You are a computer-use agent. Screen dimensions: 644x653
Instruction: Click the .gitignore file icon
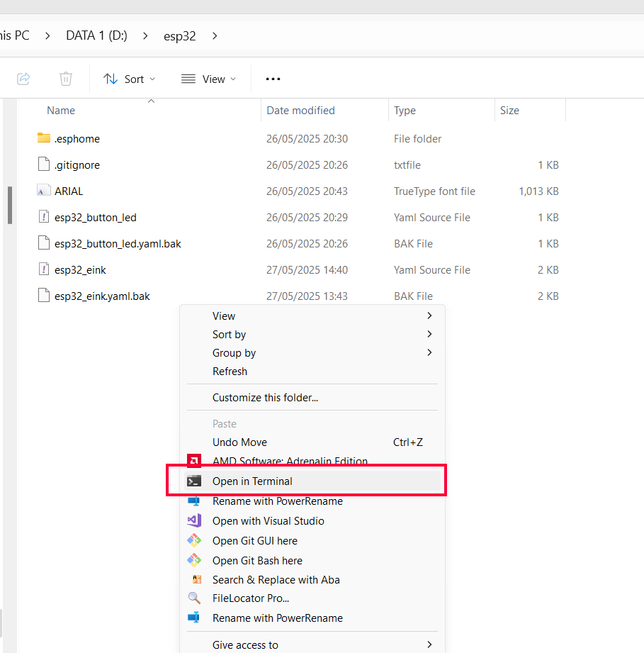click(44, 164)
